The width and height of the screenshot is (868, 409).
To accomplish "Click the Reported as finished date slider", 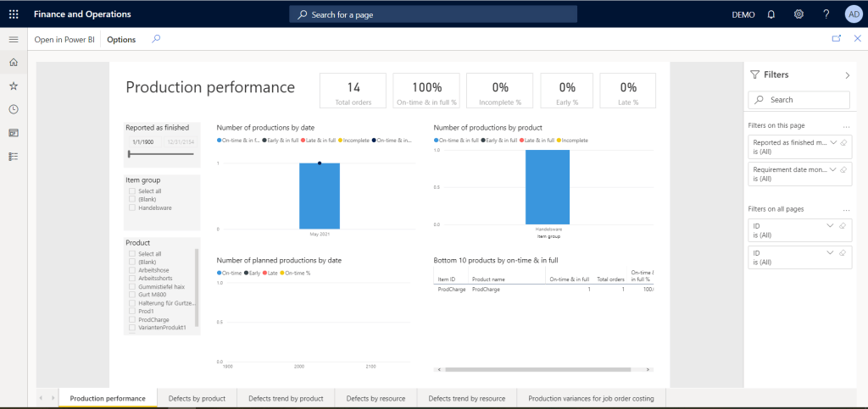I will (161, 154).
